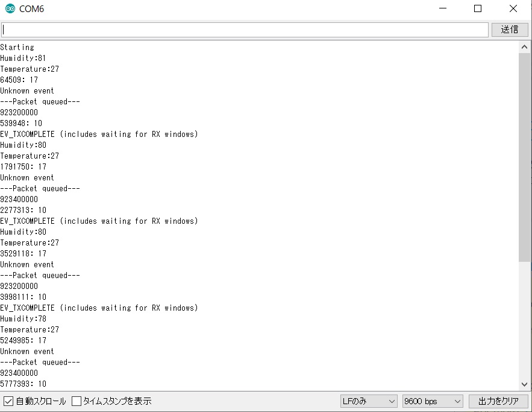Clear output with 出力をクリア button

coord(498,401)
